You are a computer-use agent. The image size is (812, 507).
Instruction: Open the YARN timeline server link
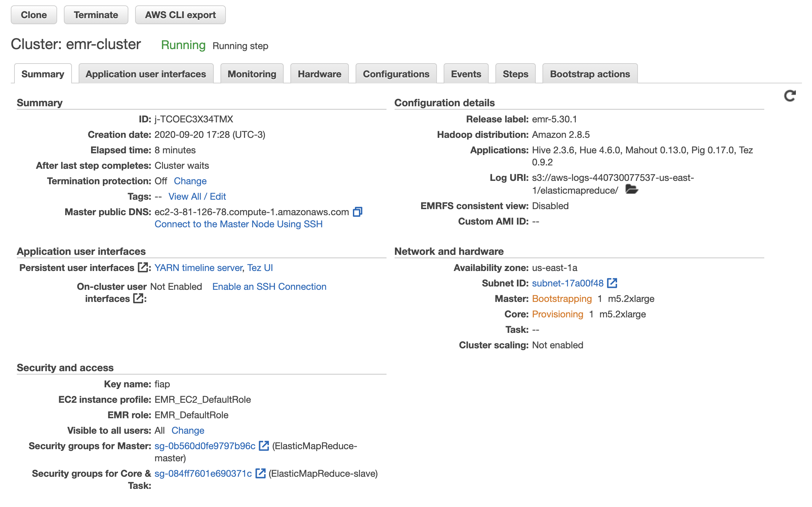tap(198, 268)
